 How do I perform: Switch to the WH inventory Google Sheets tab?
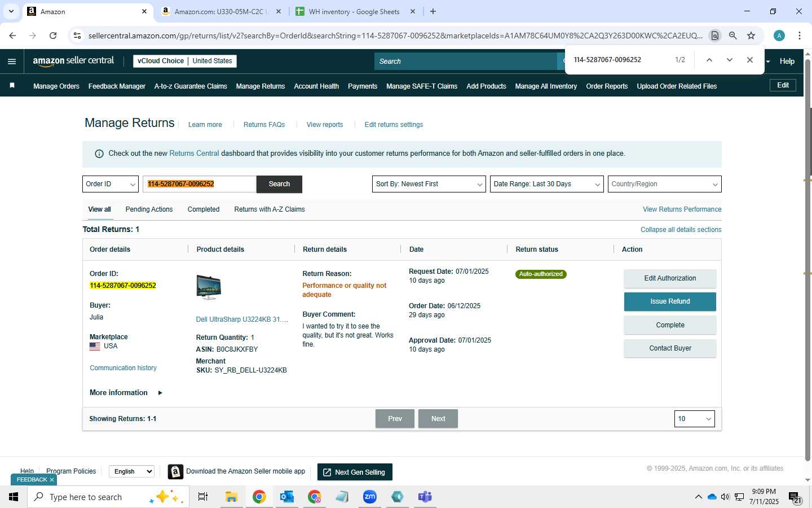click(354, 11)
